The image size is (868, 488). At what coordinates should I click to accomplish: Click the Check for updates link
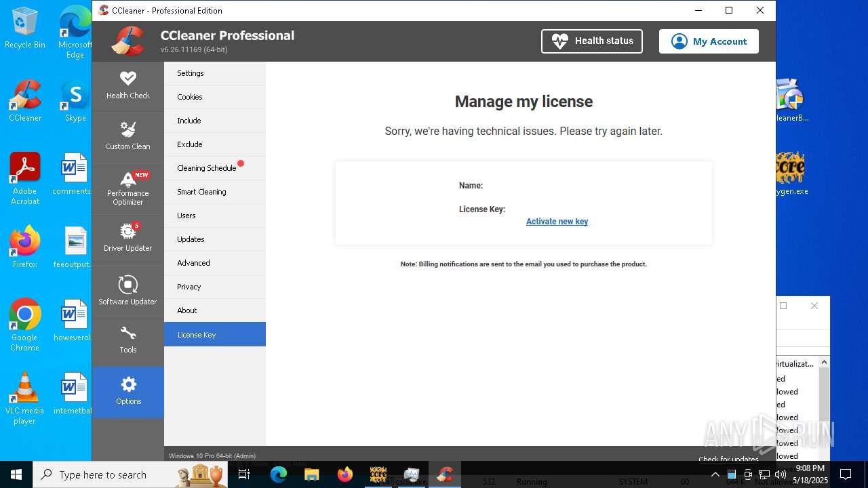click(x=728, y=459)
